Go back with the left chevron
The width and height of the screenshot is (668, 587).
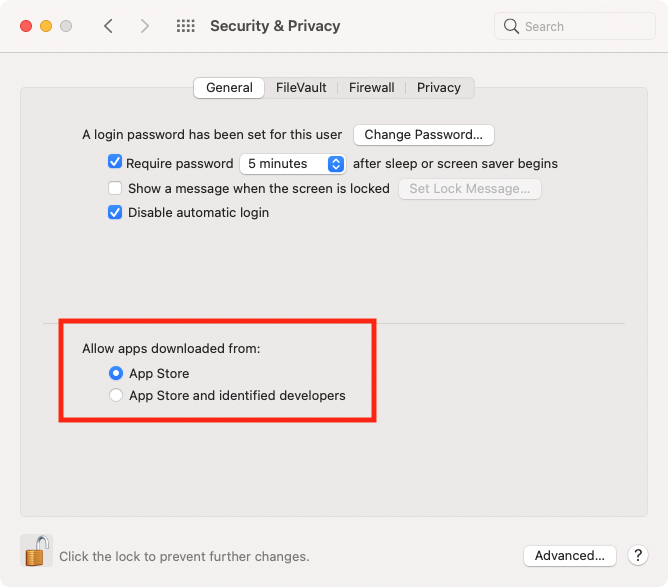[x=108, y=26]
